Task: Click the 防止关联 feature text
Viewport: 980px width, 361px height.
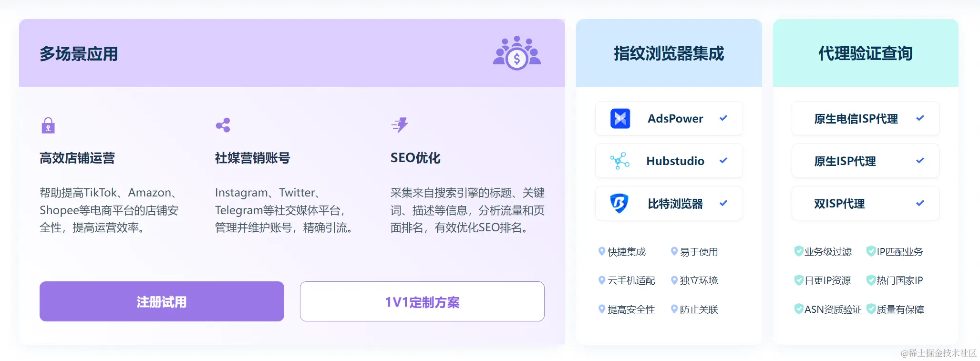Action: (x=699, y=309)
